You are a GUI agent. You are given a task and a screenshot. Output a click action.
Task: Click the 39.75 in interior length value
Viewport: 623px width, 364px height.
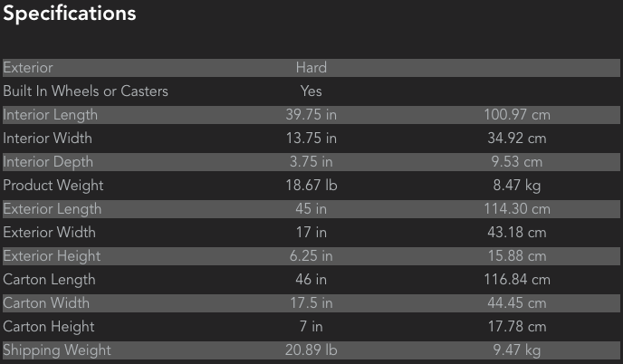[x=311, y=115]
